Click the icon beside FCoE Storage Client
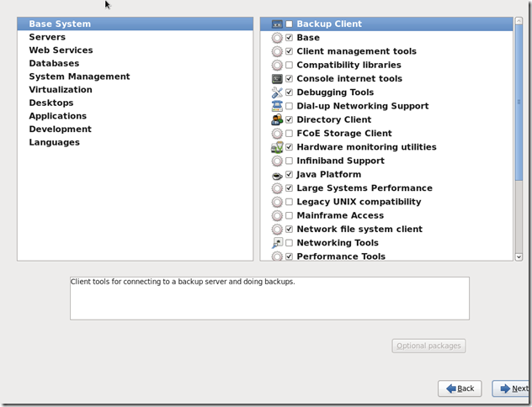 coord(277,134)
